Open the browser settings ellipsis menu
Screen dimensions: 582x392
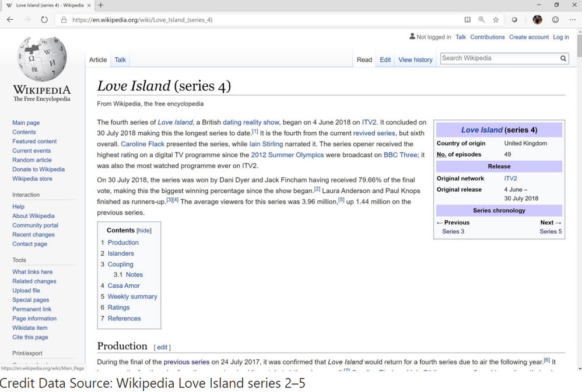point(572,20)
